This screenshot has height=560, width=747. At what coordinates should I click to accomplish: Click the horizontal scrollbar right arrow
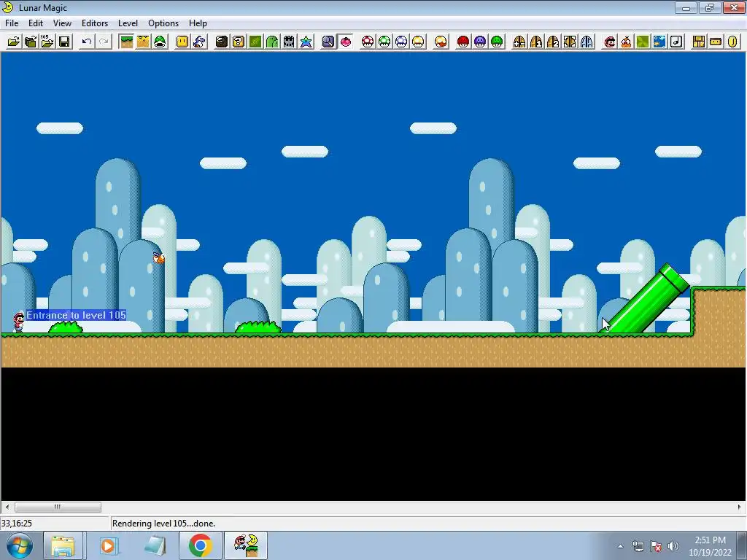pos(740,507)
